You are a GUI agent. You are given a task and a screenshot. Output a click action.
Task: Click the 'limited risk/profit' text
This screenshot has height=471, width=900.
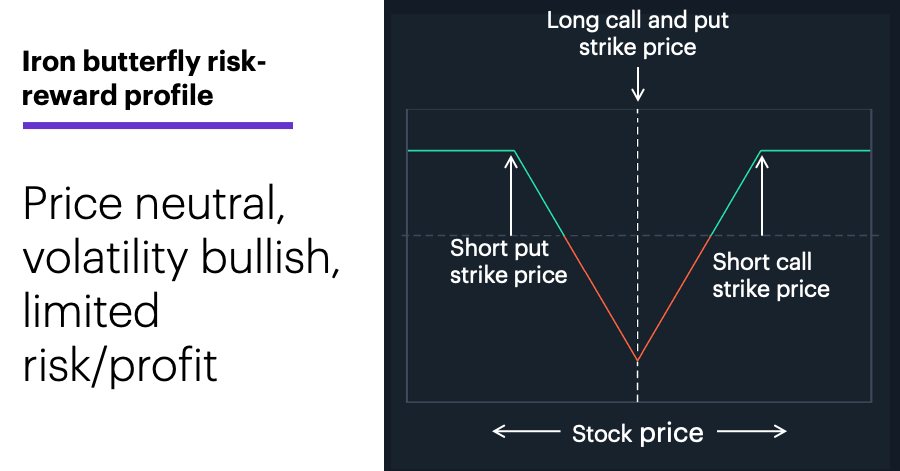pyautogui.click(x=120, y=337)
